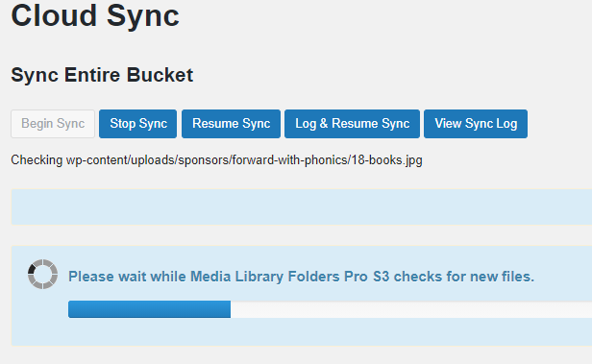Click the filled blue portion of progress bar
The image size is (592, 364).
[150, 309]
